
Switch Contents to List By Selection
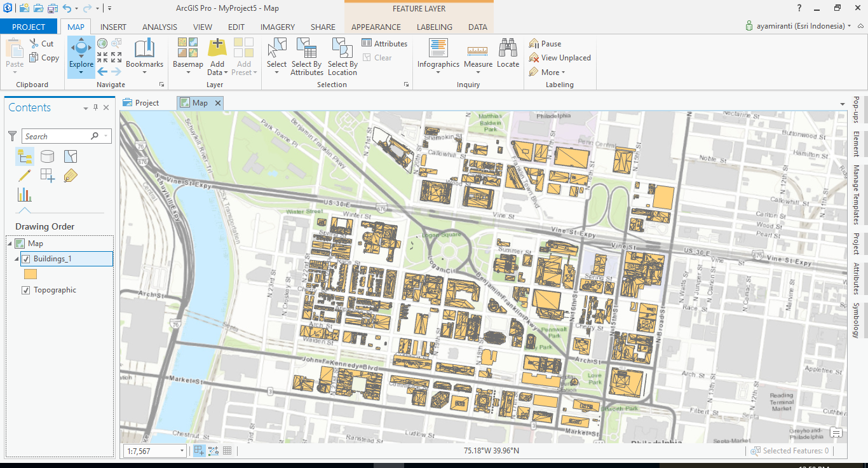71,156
